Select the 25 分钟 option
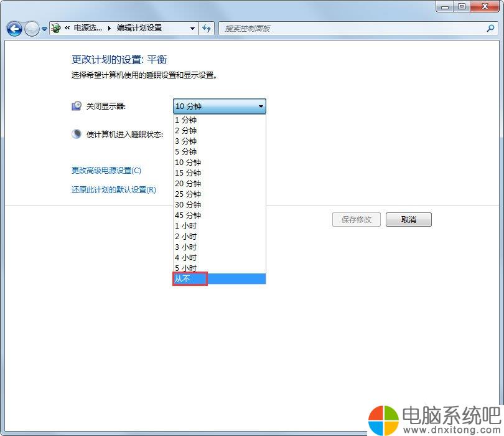Image resolution: width=504 pixels, height=436 pixels. pos(220,194)
